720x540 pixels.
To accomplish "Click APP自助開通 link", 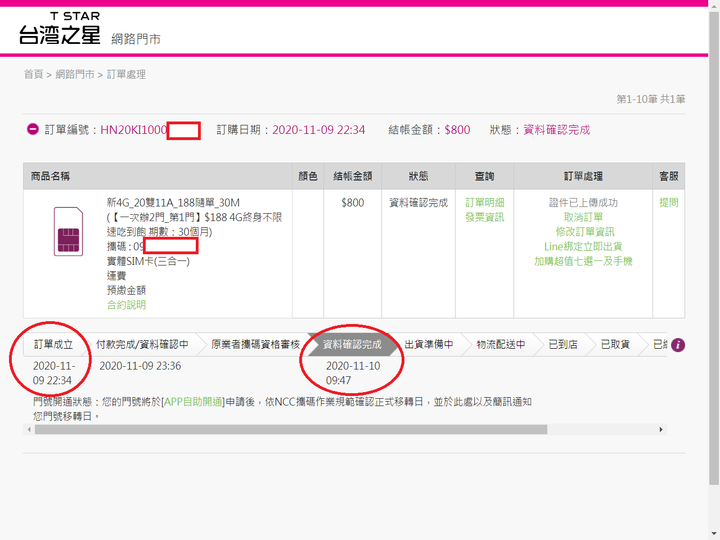I will (x=193, y=402).
